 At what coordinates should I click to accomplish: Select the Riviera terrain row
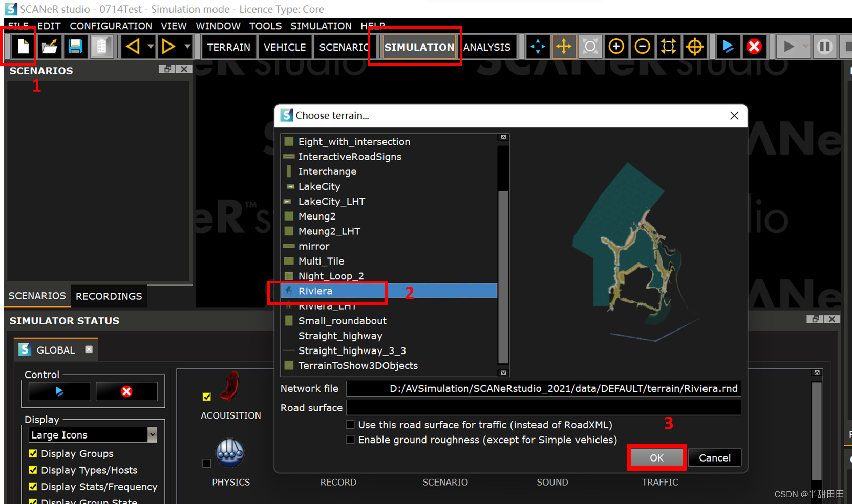click(x=389, y=291)
